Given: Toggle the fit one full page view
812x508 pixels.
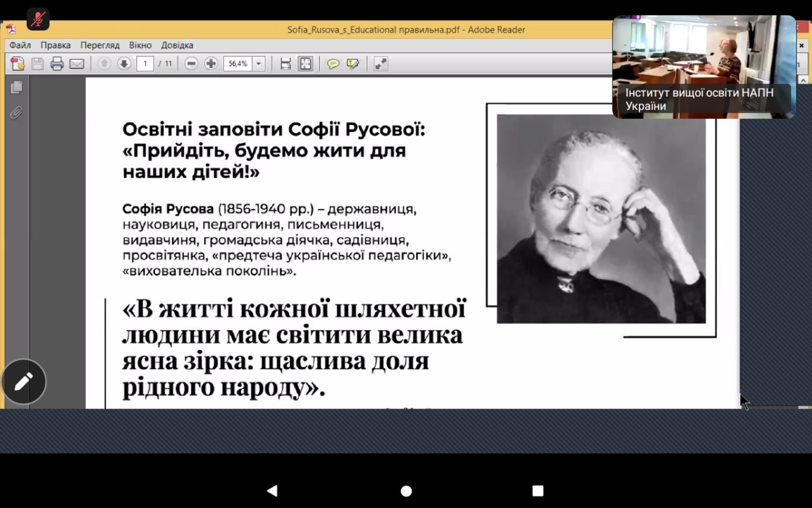Looking at the screenshot, I should [x=306, y=64].
